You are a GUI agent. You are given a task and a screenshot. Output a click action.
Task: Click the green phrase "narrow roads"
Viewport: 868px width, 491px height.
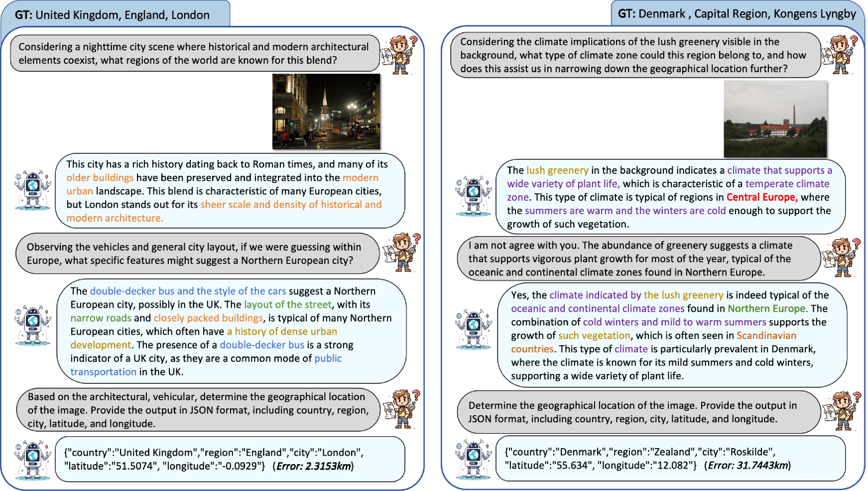[x=101, y=318]
